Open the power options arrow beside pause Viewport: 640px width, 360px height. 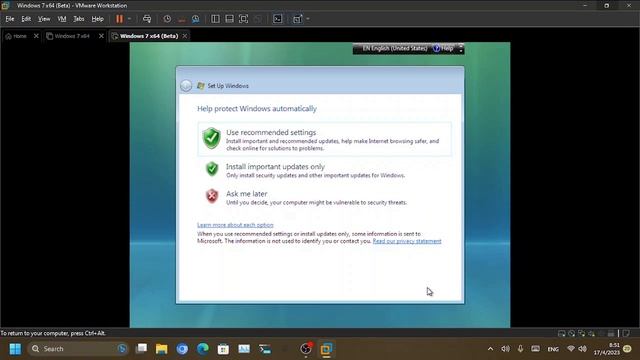point(129,19)
